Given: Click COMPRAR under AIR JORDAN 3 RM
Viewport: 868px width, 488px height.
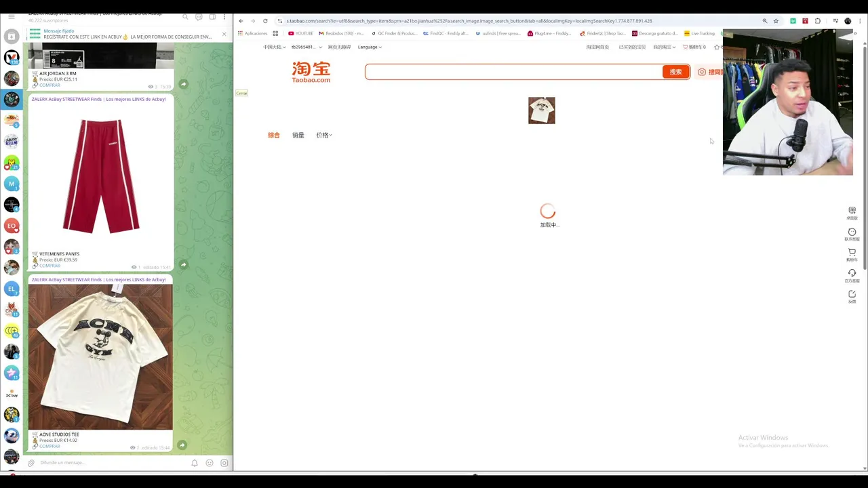Looking at the screenshot, I should [x=50, y=85].
